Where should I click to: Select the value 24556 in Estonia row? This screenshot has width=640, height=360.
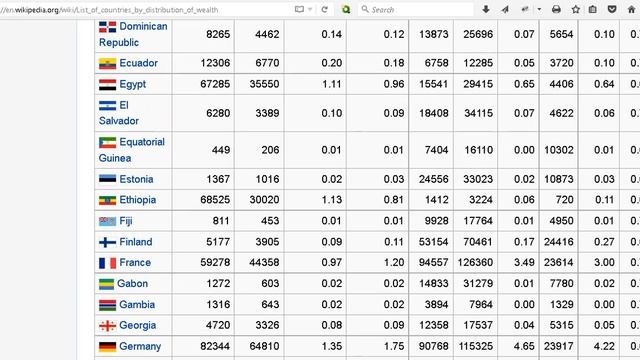pos(433,179)
